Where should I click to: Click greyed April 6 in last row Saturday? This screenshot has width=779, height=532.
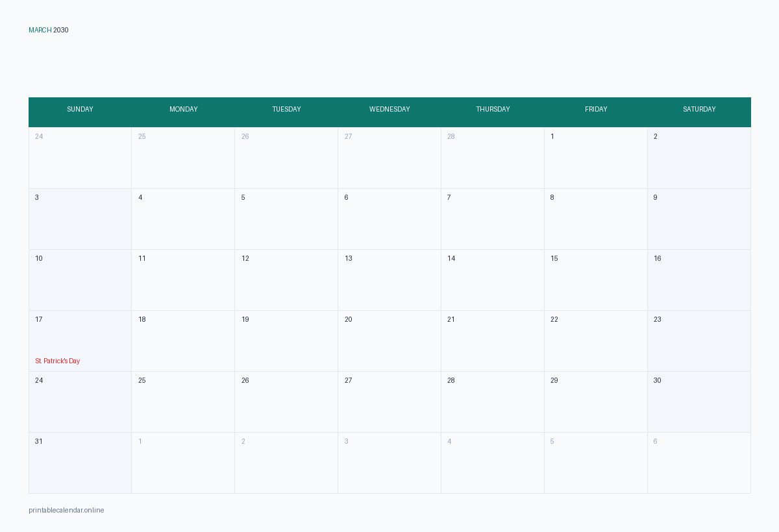(699, 463)
